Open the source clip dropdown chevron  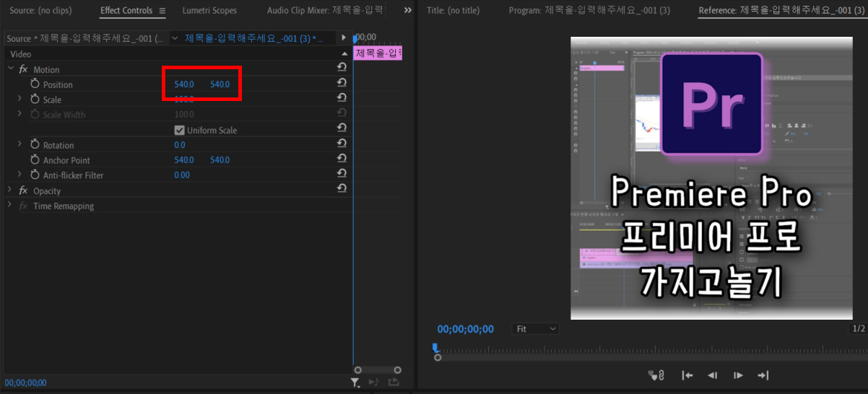[x=175, y=38]
